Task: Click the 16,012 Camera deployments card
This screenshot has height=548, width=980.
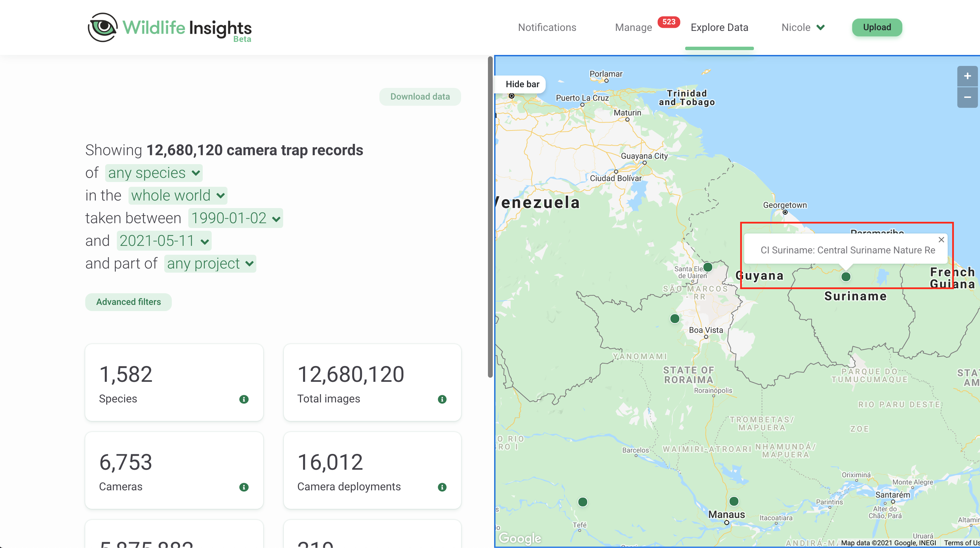Action: (x=372, y=470)
